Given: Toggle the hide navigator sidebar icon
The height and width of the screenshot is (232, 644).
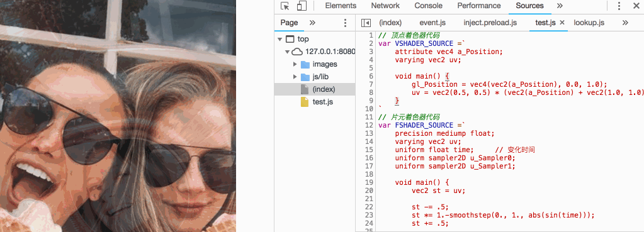Looking at the screenshot, I should pos(366,23).
